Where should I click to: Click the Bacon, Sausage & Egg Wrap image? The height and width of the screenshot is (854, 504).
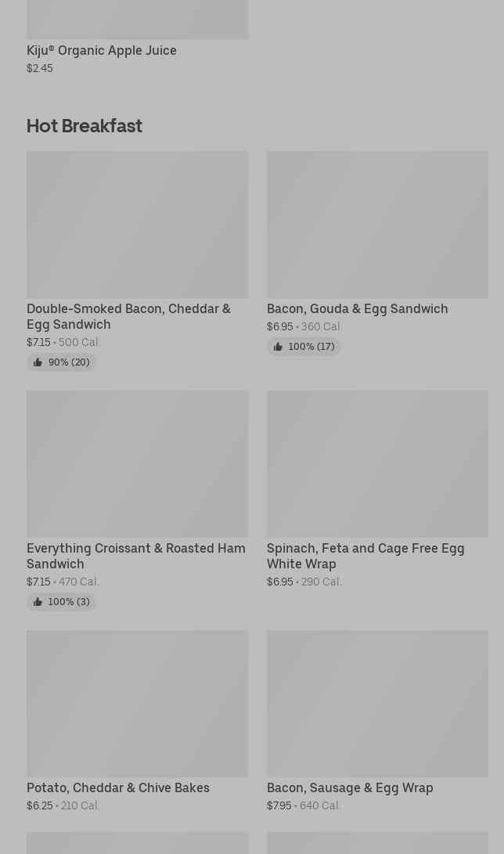click(x=377, y=704)
